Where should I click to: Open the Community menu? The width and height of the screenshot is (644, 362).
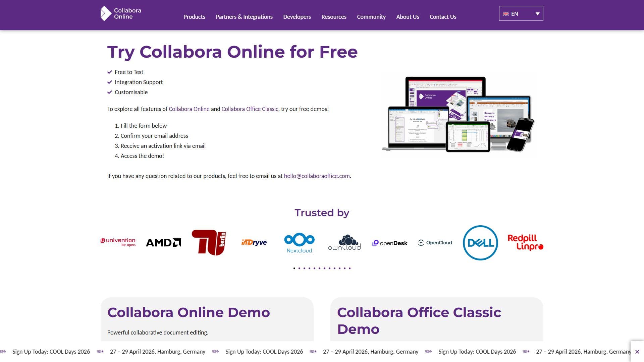pos(371,17)
